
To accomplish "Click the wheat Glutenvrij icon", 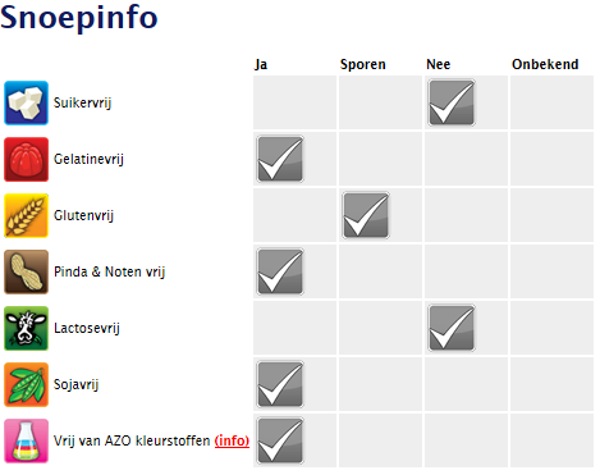I will pyautogui.click(x=26, y=214).
